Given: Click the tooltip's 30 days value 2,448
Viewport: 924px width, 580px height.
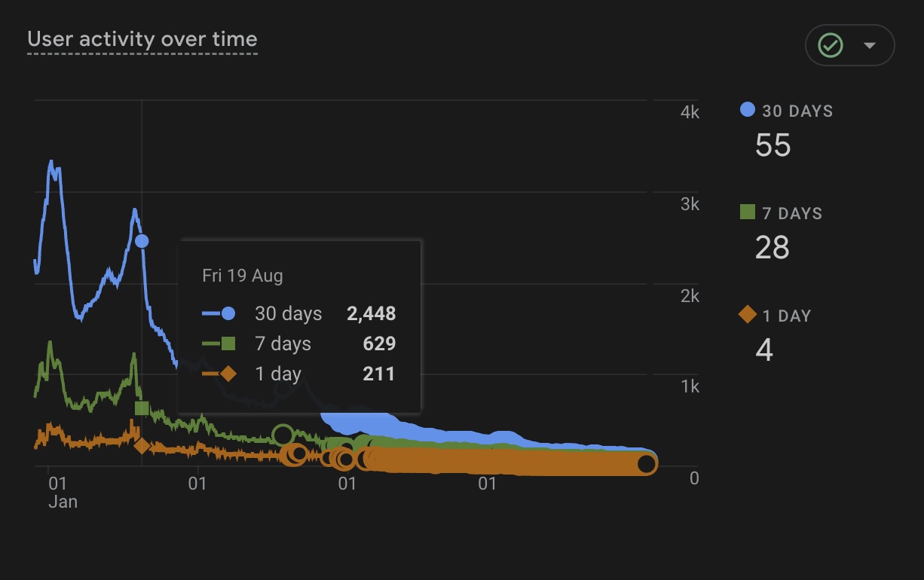Looking at the screenshot, I should (x=371, y=313).
